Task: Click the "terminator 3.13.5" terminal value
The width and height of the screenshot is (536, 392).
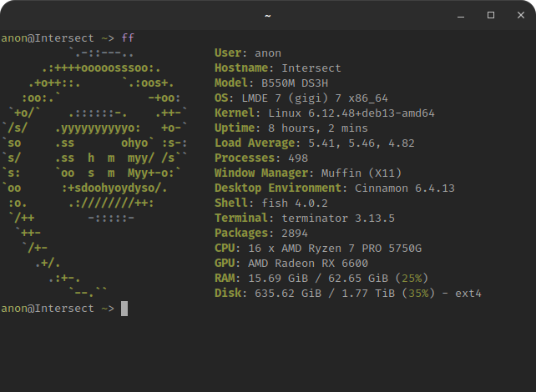Action: coord(338,219)
